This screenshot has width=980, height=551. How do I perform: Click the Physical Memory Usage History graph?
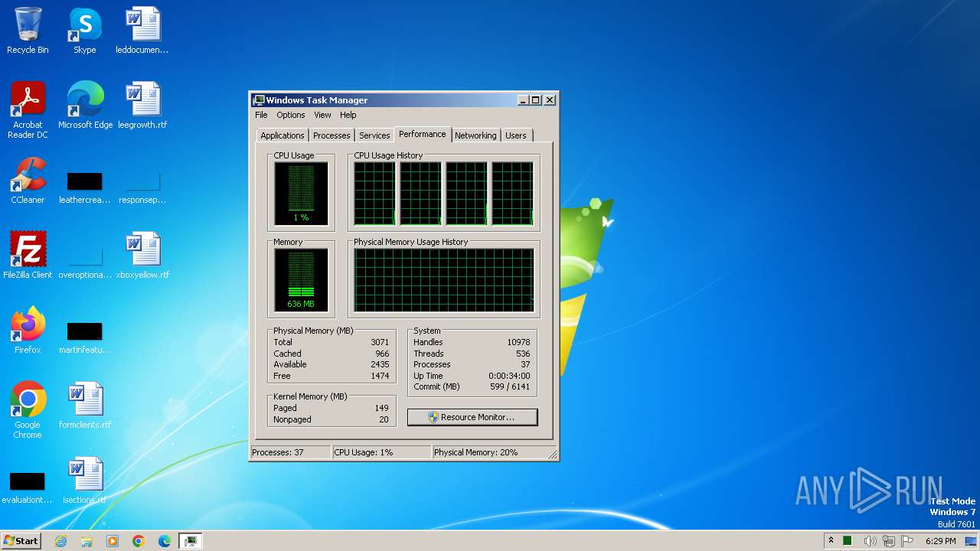(444, 280)
